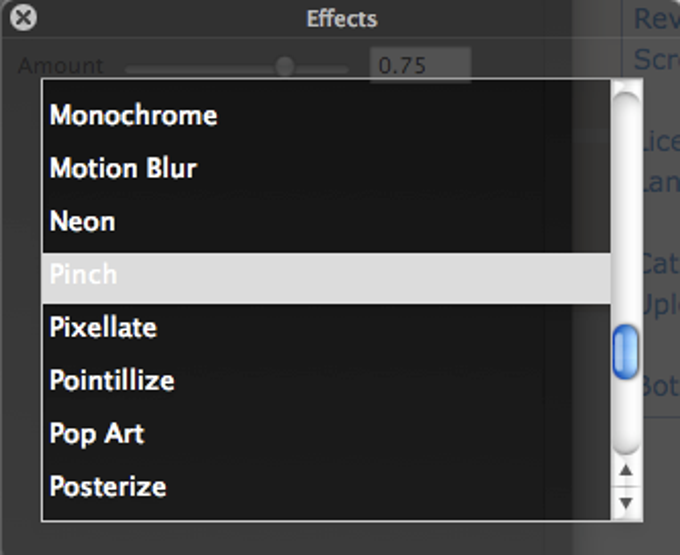The height and width of the screenshot is (555, 680).
Task: Close the Effects panel
Action: pyautogui.click(x=23, y=18)
